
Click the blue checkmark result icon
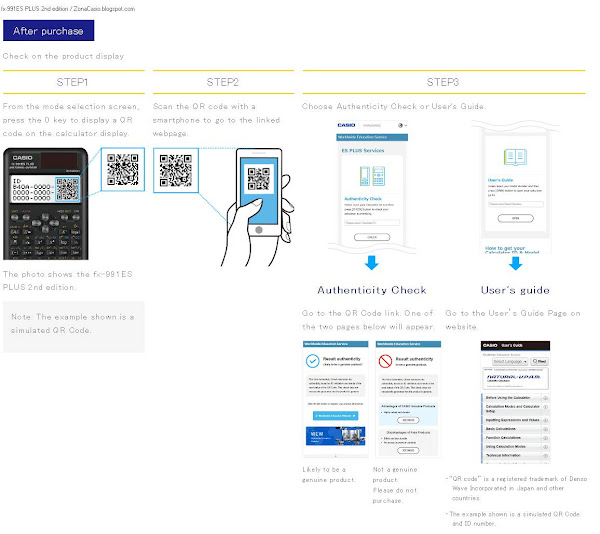point(313,361)
